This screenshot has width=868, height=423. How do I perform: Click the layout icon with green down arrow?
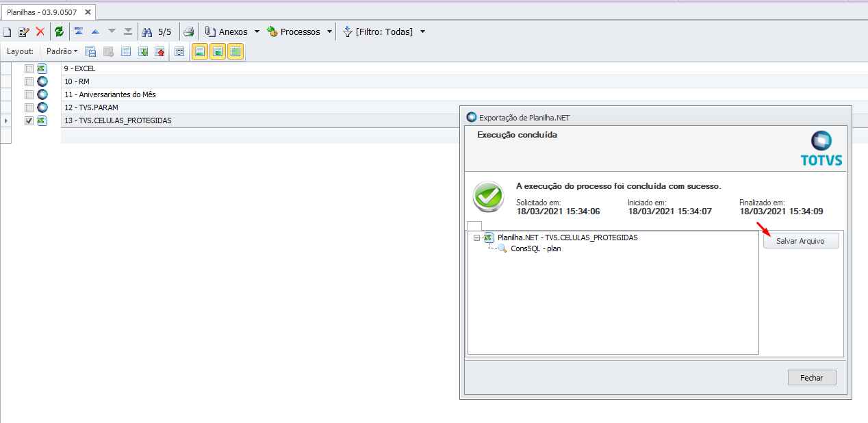(143, 51)
